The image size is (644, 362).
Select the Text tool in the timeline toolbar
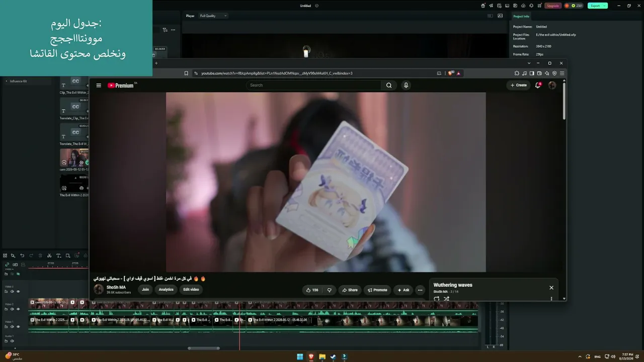(x=58, y=256)
